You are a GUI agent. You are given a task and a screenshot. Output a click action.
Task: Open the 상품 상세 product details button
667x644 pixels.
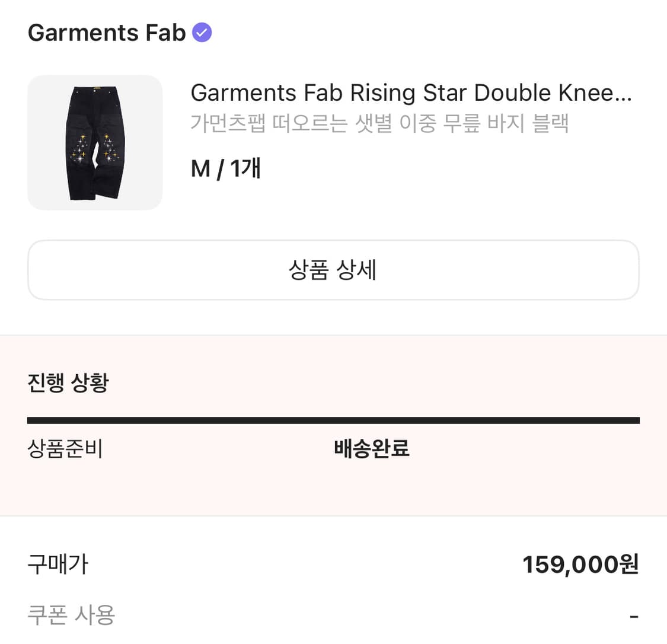(333, 270)
